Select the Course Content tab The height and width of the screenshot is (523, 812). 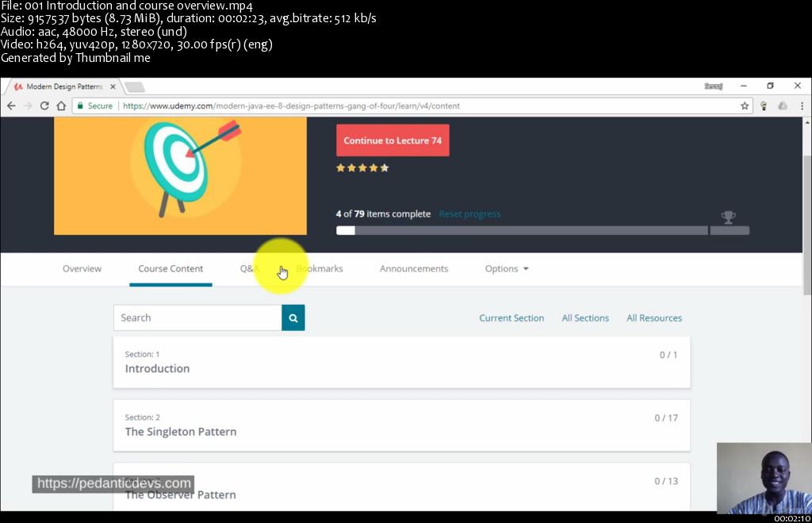tap(170, 268)
